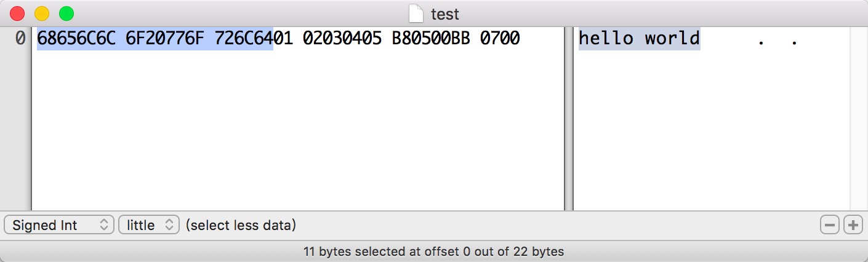This screenshot has height=262, width=868.
Task: Click the word hello in text pane
Action: point(606,39)
